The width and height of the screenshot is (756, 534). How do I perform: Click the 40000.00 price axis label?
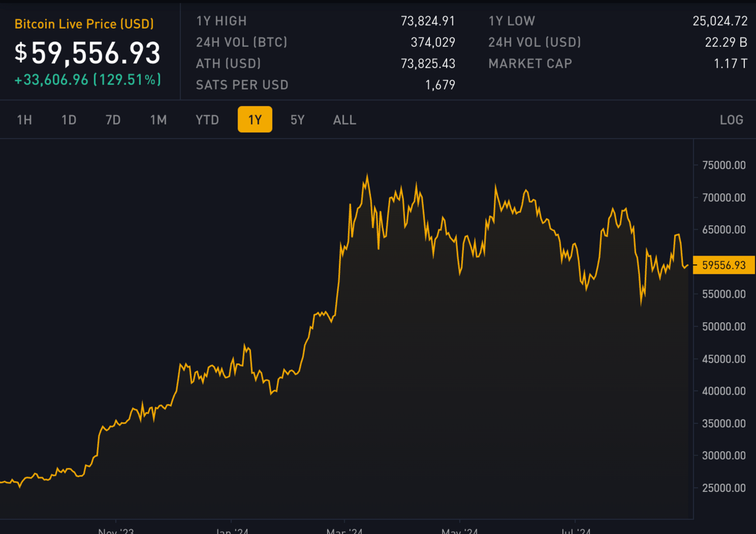(x=724, y=391)
